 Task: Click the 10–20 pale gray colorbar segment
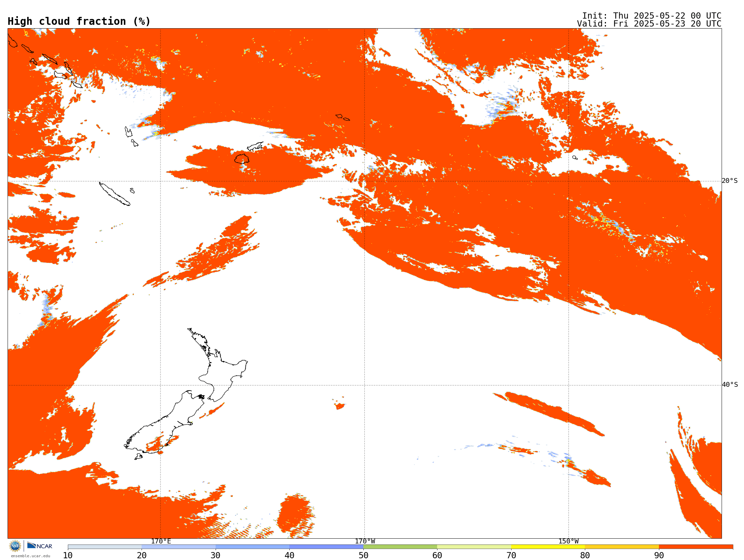point(105,547)
